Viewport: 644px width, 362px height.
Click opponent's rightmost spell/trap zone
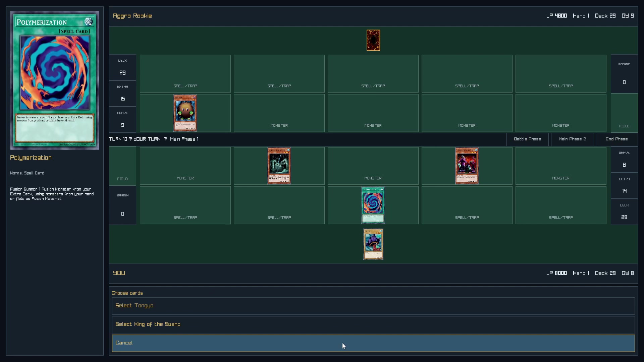click(x=561, y=74)
